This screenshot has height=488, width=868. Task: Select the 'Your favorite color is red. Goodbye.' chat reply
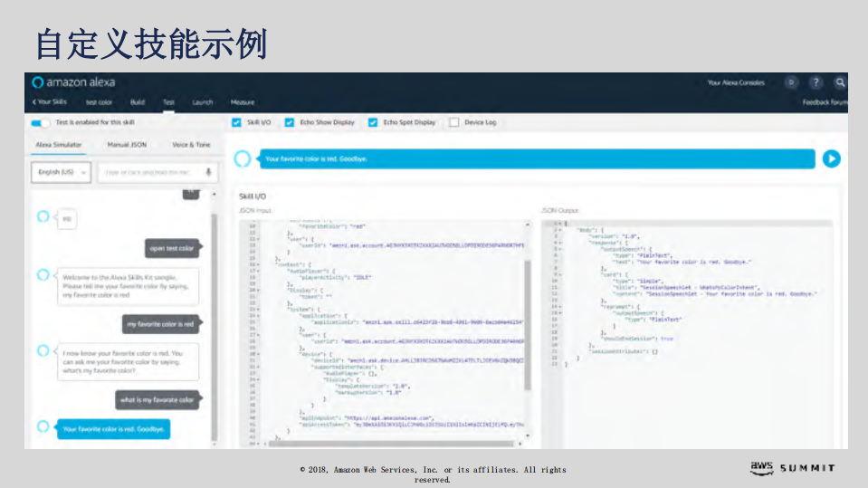(x=113, y=429)
